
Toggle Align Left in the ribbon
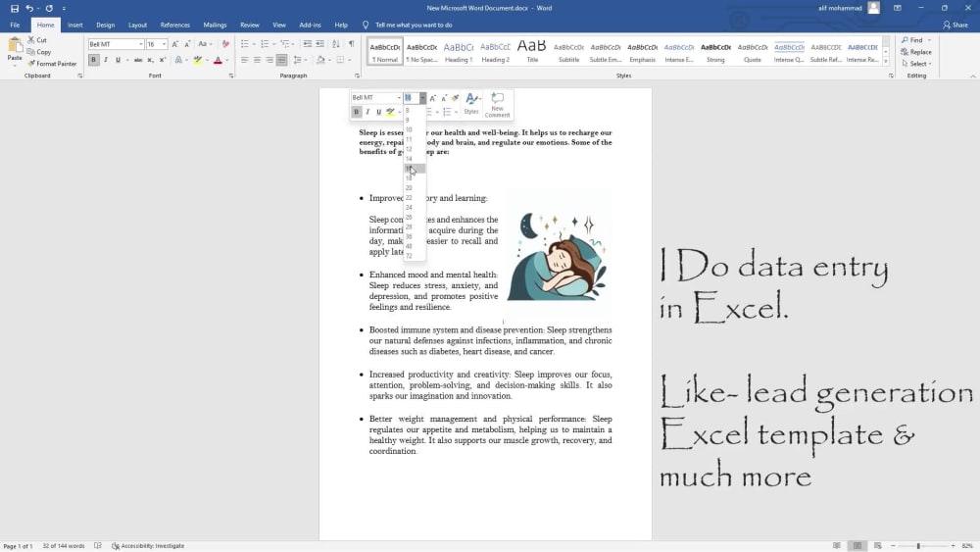[245, 60]
